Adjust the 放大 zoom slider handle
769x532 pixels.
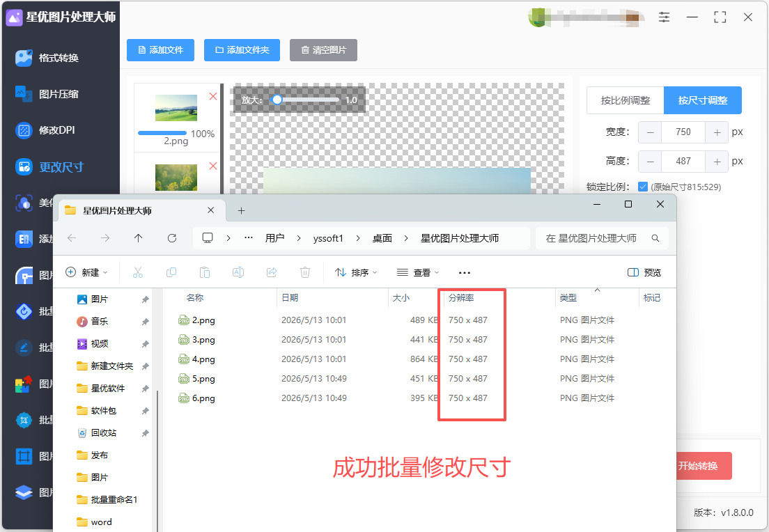pyautogui.click(x=277, y=100)
